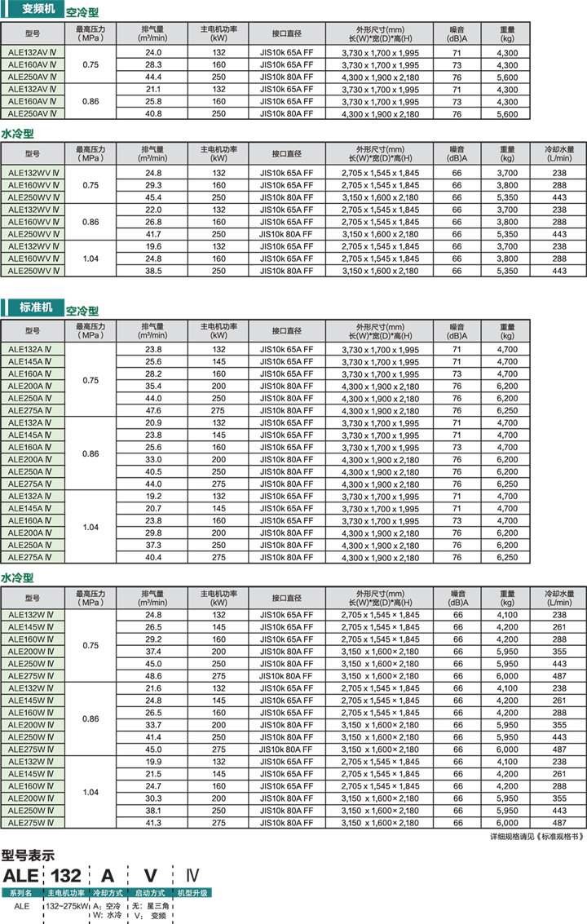Click 冷却水量 header in the variable-frequency water-cooled table

click(x=559, y=153)
